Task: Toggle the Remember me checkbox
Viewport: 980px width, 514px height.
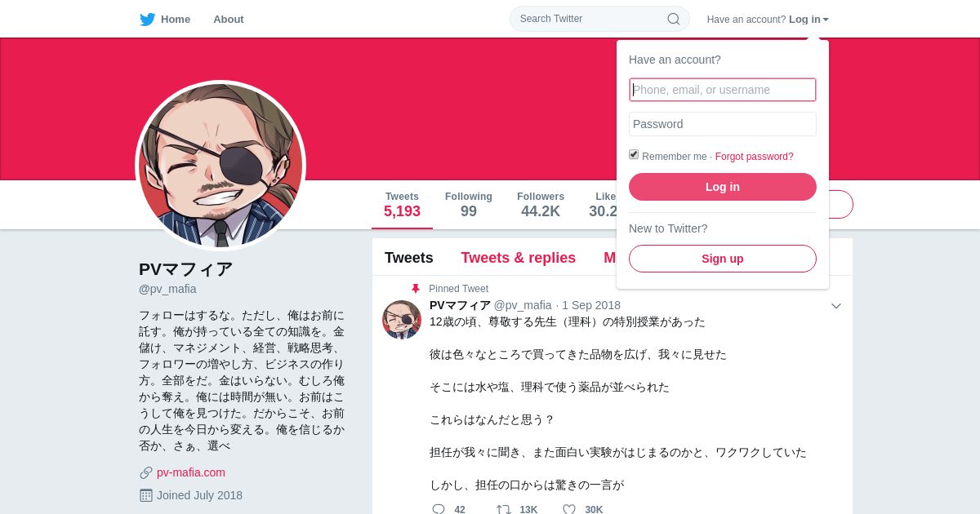Action: [x=634, y=154]
